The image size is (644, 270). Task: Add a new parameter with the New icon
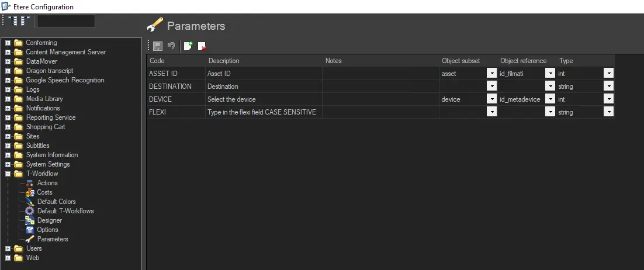(x=188, y=46)
